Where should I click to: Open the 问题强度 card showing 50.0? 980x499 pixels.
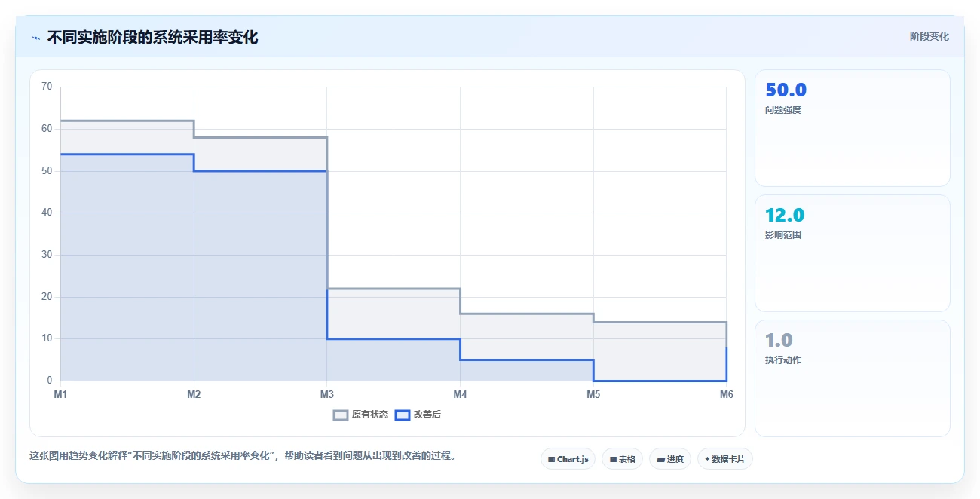tap(853, 128)
